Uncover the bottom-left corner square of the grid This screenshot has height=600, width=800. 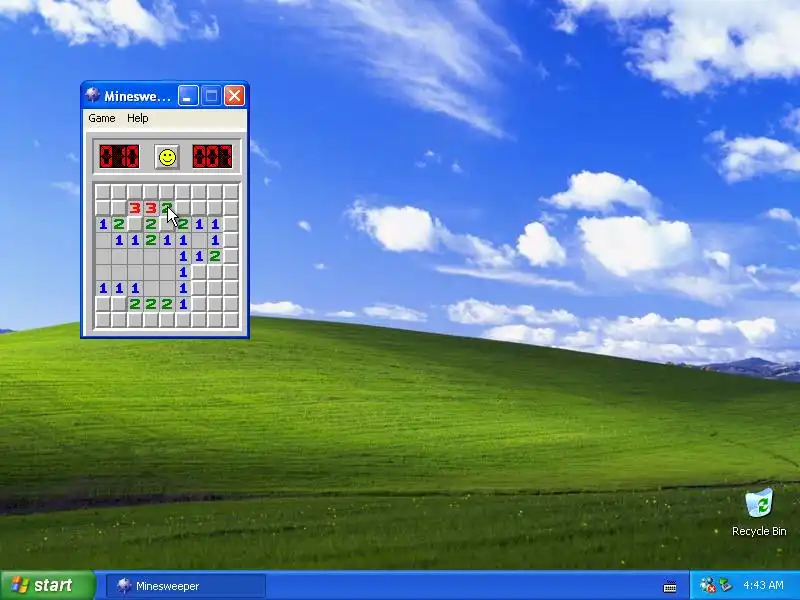103,320
